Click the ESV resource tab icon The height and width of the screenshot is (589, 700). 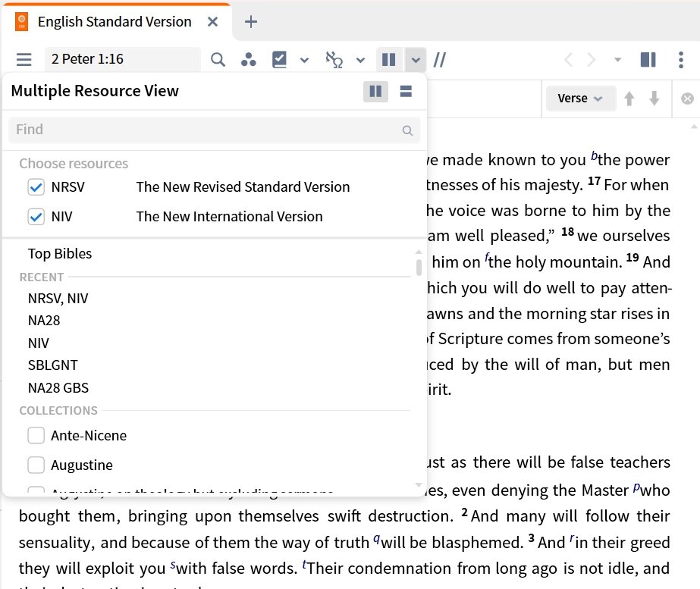21,21
